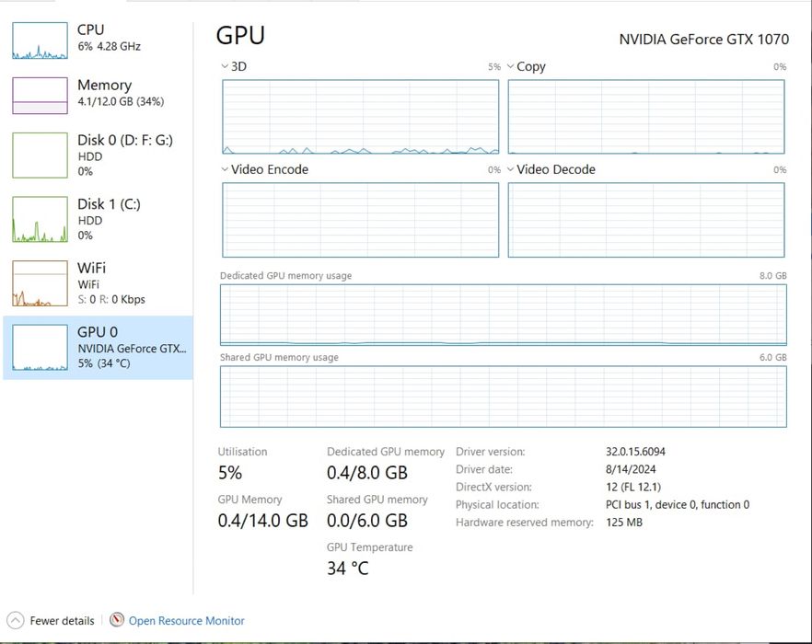Open the Copy graph engine dropdown

tap(511, 67)
